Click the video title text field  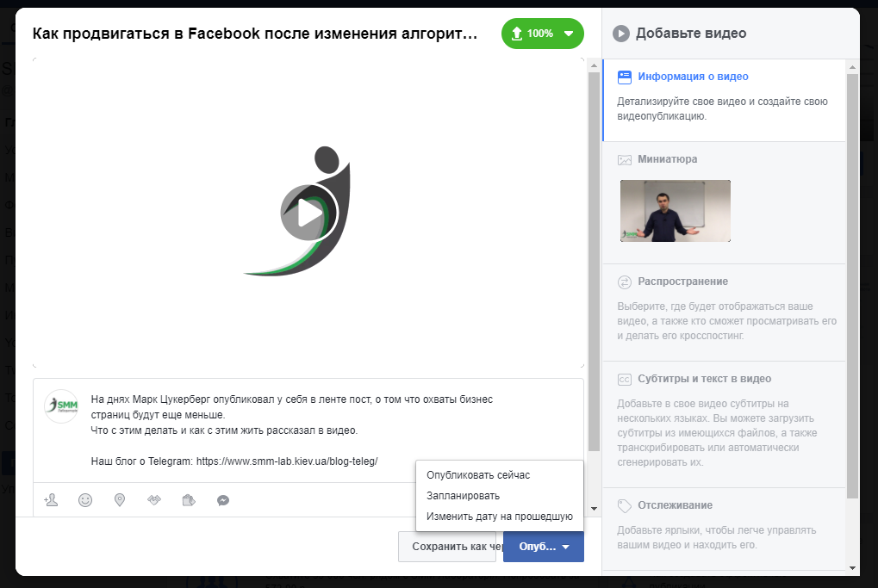(255, 34)
